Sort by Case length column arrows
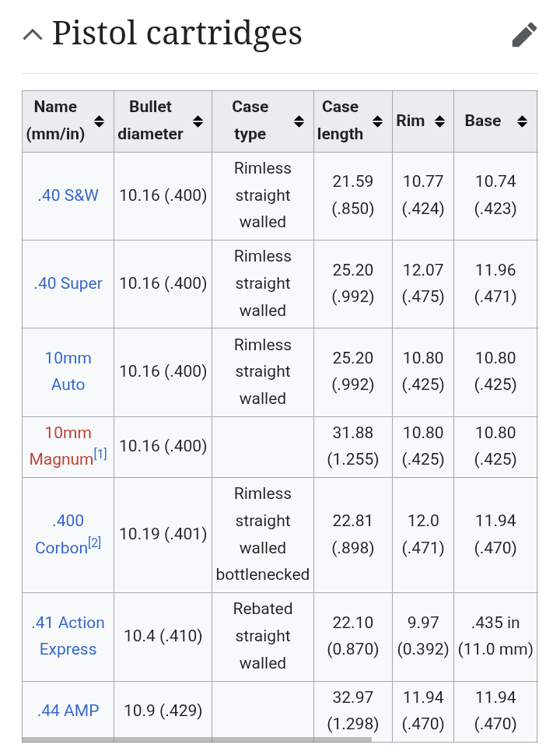 point(378,121)
